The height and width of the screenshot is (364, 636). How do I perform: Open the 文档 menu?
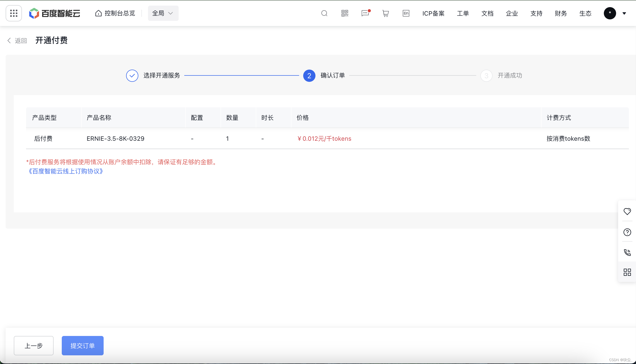[x=487, y=13]
